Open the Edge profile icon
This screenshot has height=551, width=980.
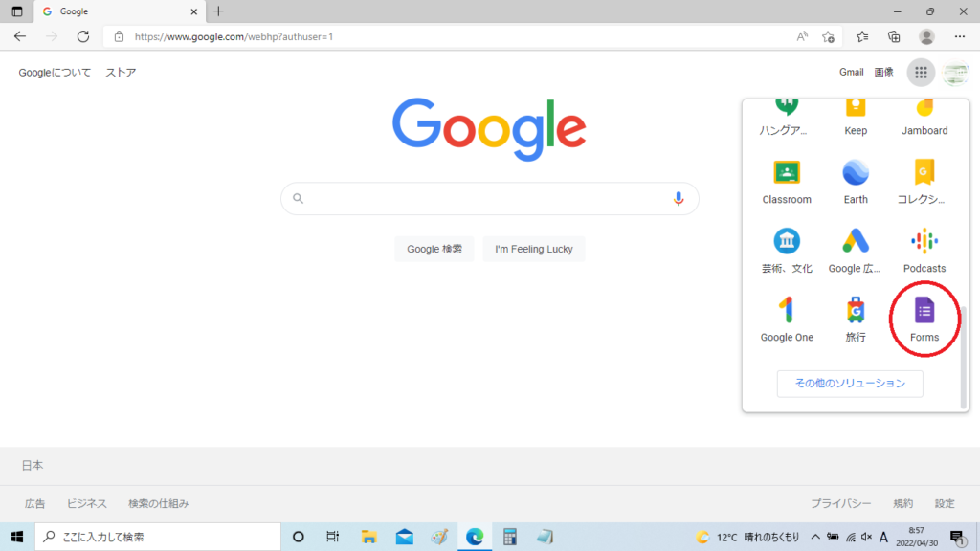coord(926,37)
